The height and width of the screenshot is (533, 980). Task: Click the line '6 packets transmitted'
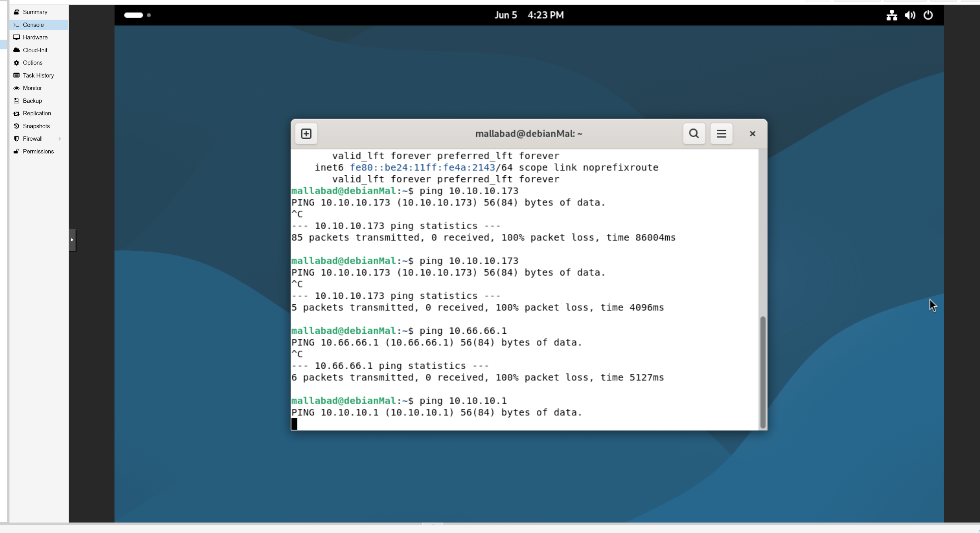click(x=477, y=377)
